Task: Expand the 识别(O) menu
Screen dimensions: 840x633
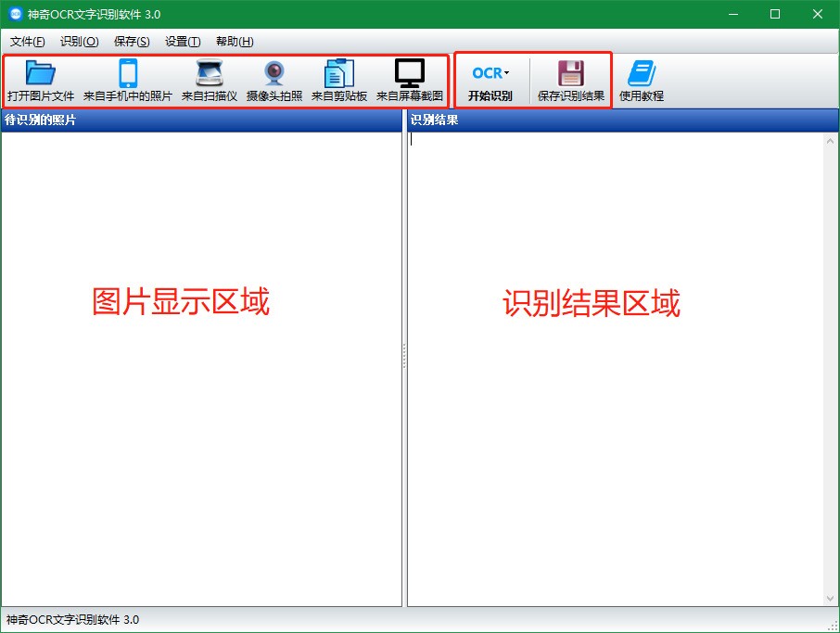Action: tap(79, 42)
